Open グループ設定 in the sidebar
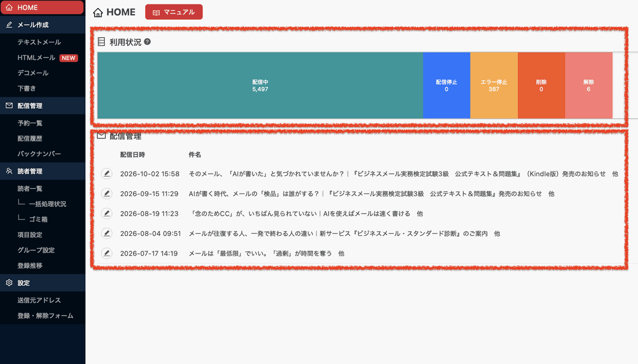The image size is (638, 364). (36, 250)
